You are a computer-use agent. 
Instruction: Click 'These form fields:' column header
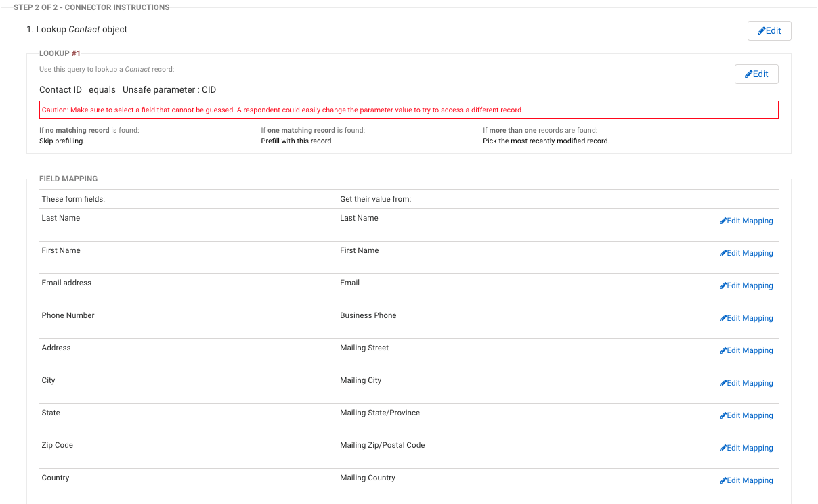coord(73,199)
